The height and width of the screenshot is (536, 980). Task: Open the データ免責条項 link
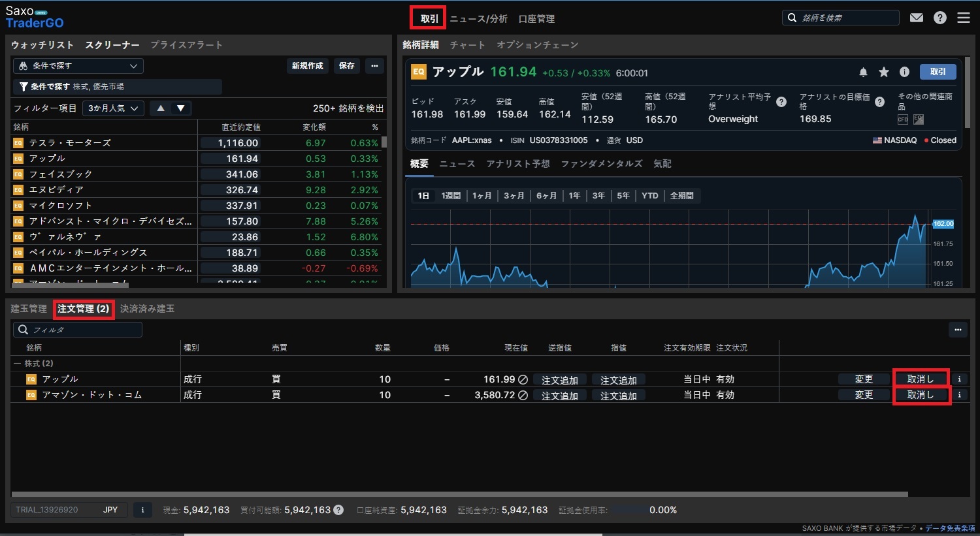[x=950, y=528]
